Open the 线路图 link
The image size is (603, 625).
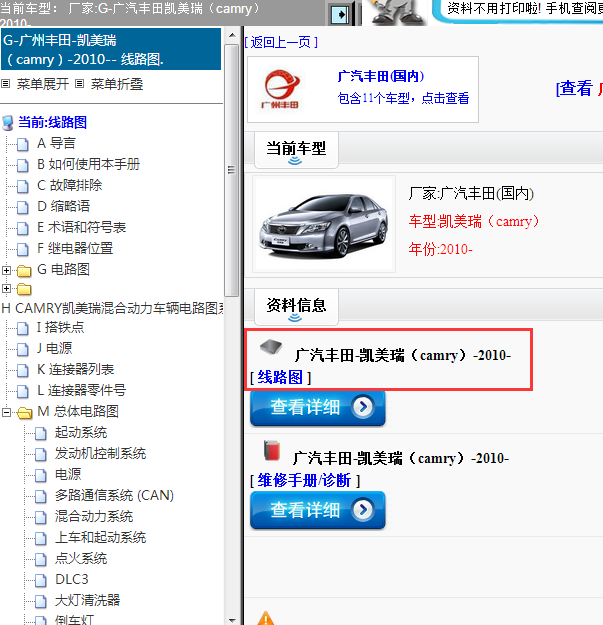[280, 377]
